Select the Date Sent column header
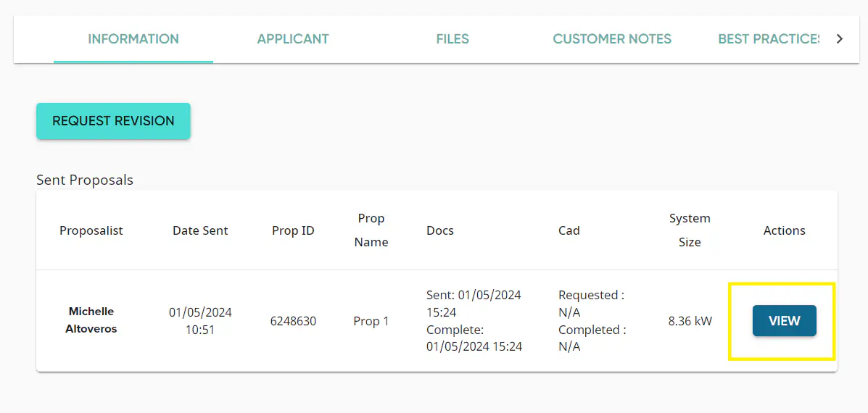The width and height of the screenshot is (868, 413). pyautogui.click(x=200, y=230)
